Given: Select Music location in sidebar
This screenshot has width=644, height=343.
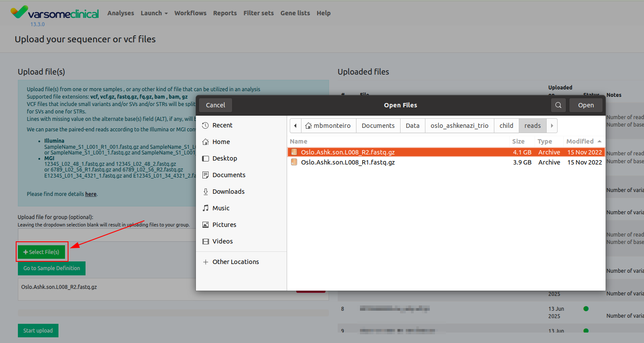Looking at the screenshot, I should pyautogui.click(x=221, y=208).
